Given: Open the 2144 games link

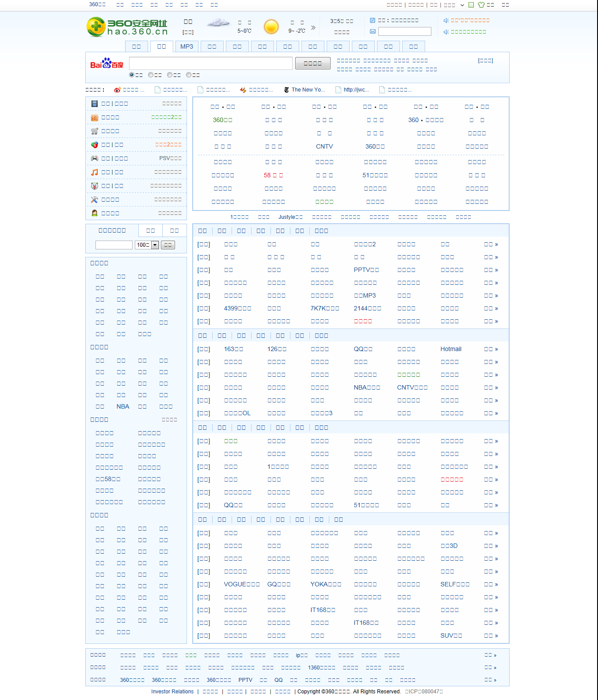Looking at the screenshot, I should [367, 309].
